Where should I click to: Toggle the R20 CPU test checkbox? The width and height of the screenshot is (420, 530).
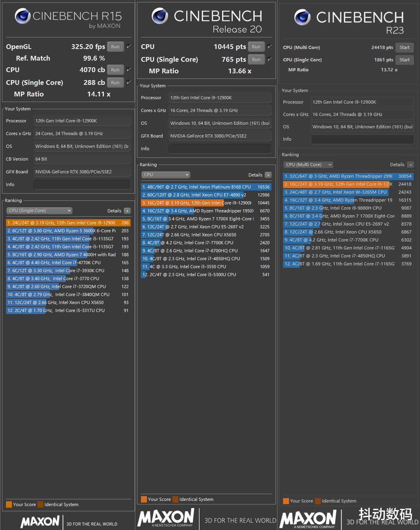pyautogui.click(x=270, y=47)
